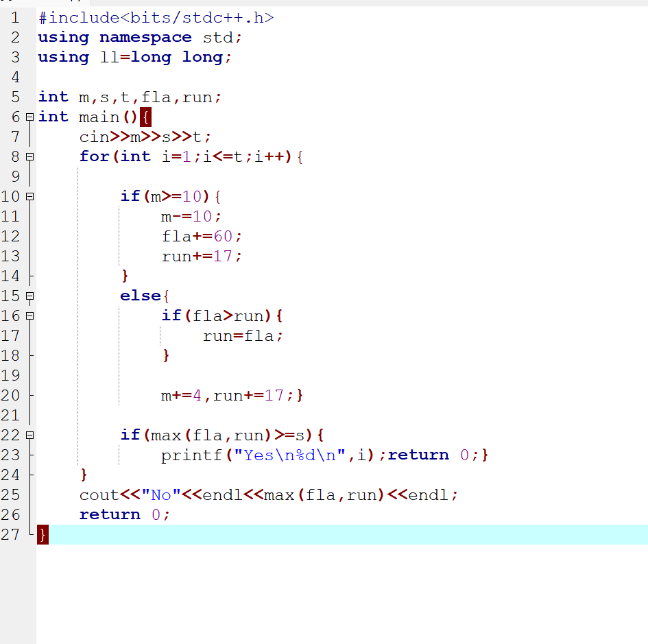The image size is (648, 644).
Task: Collapse the if(max(fla,run)>=s) fold on line 22
Action: tap(29, 435)
